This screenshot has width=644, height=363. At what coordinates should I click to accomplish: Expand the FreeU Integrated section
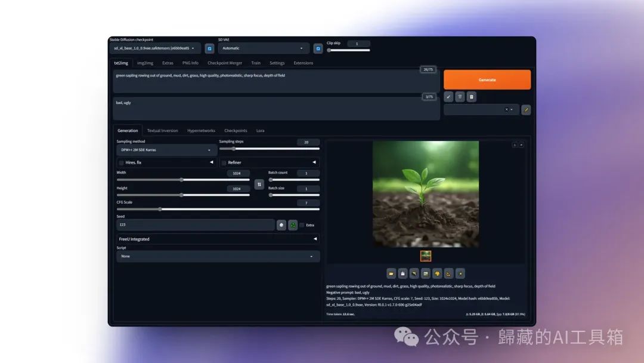[218, 239]
